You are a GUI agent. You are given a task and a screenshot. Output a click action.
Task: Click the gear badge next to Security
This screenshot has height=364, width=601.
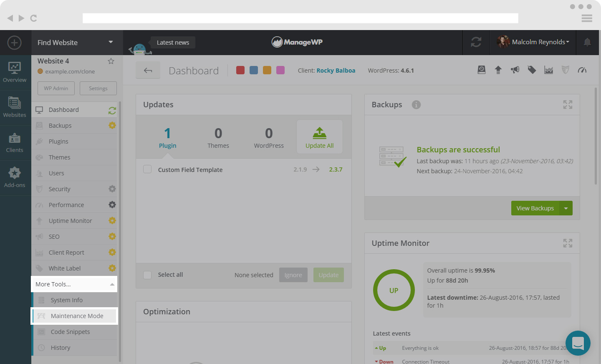(x=112, y=189)
